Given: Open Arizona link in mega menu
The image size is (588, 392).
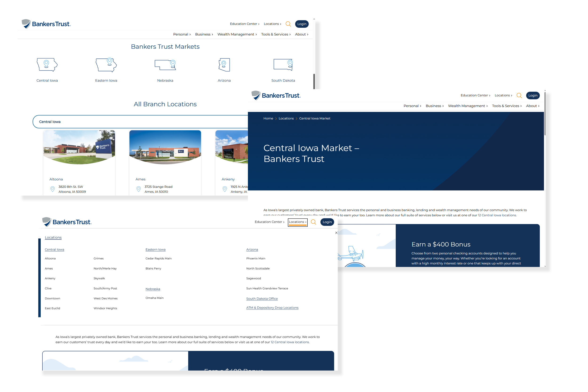Looking at the screenshot, I should (252, 249).
